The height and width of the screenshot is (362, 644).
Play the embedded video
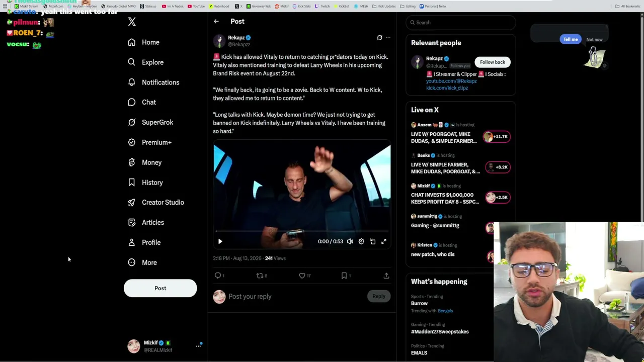click(220, 241)
